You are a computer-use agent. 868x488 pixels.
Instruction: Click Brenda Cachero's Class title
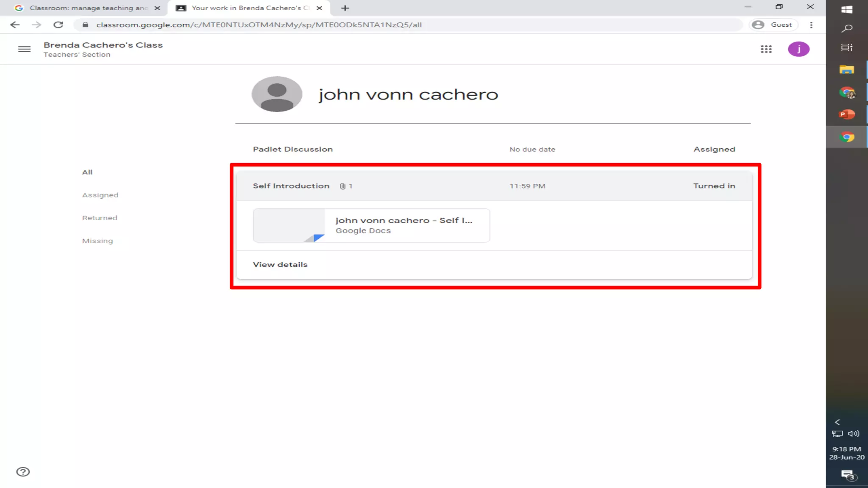(103, 45)
